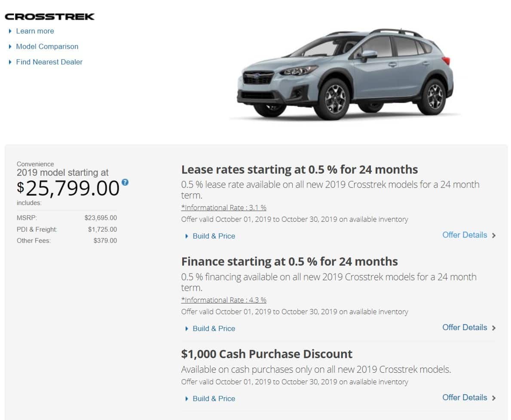Viewport: 511px width, 420px height.
Task: Open the Model Comparison link
Action: point(47,46)
